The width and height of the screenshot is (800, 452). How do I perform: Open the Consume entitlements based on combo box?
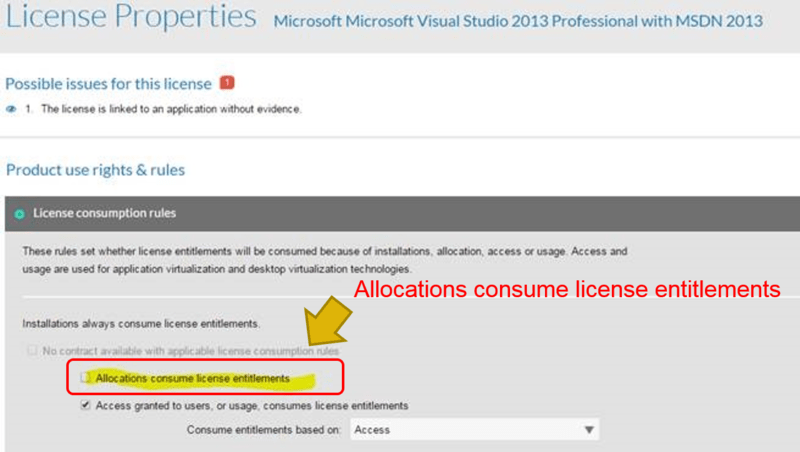[474, 430]
